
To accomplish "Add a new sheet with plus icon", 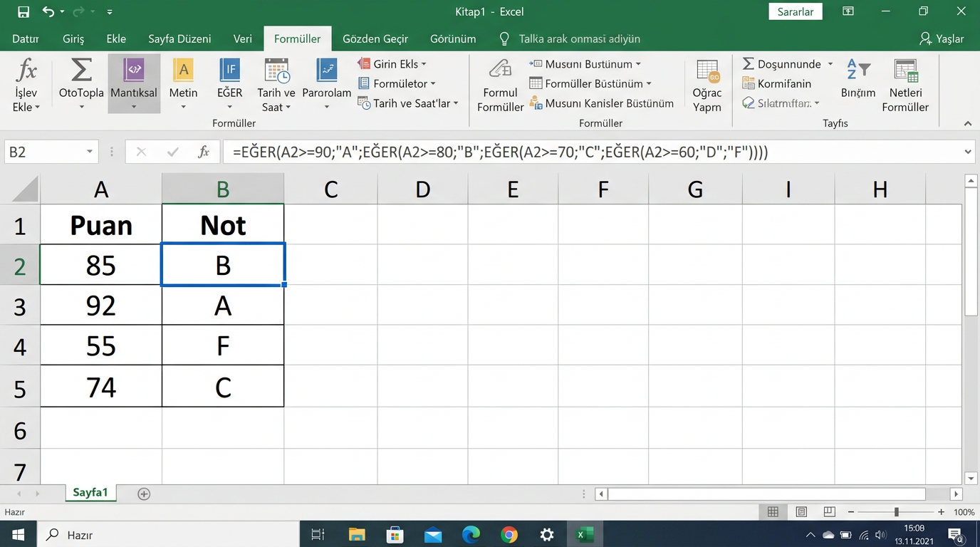I will click(144, 494).
